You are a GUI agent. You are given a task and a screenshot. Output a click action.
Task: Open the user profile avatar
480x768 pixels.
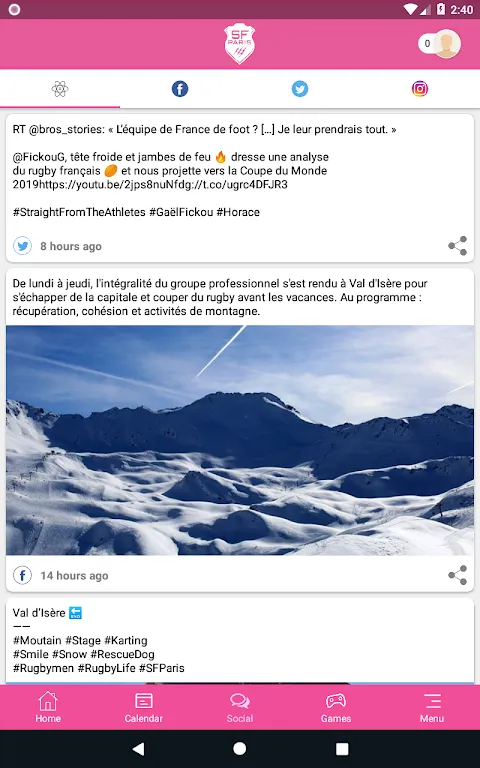pyautogui.click(x=446, y=44)
